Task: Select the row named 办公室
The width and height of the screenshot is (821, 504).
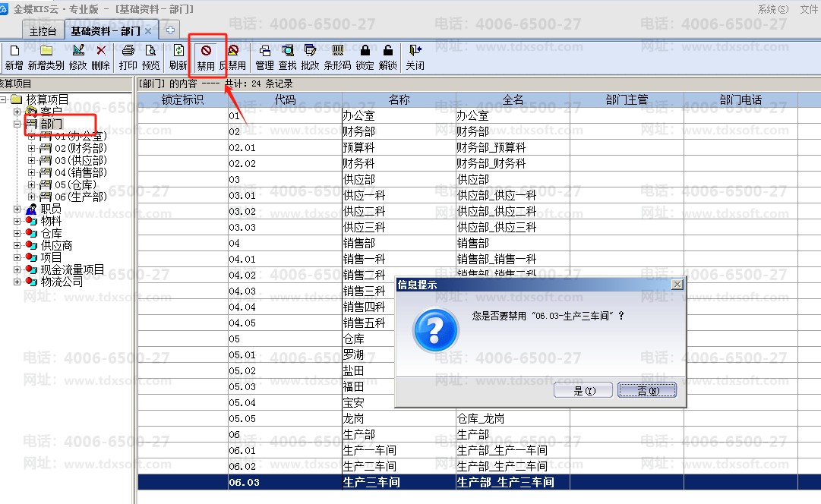Action: pyautogui.click(x=479, y=115)
